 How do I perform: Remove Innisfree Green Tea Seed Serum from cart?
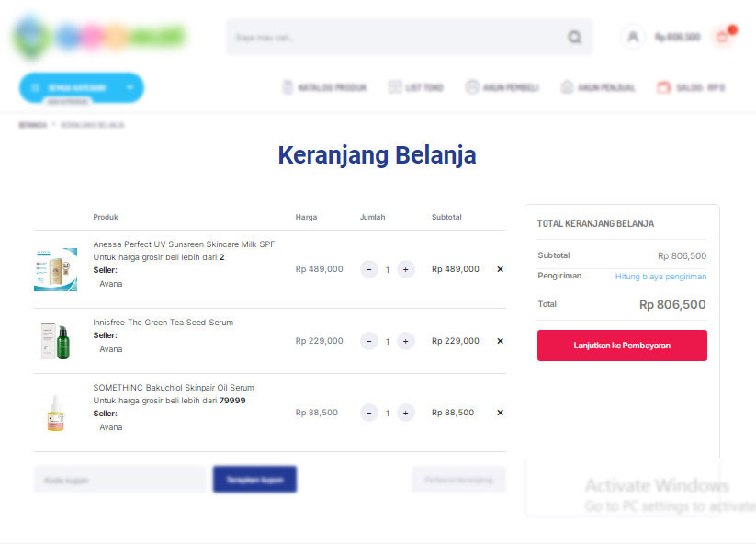pyautogui.click(x=500, y=341)
